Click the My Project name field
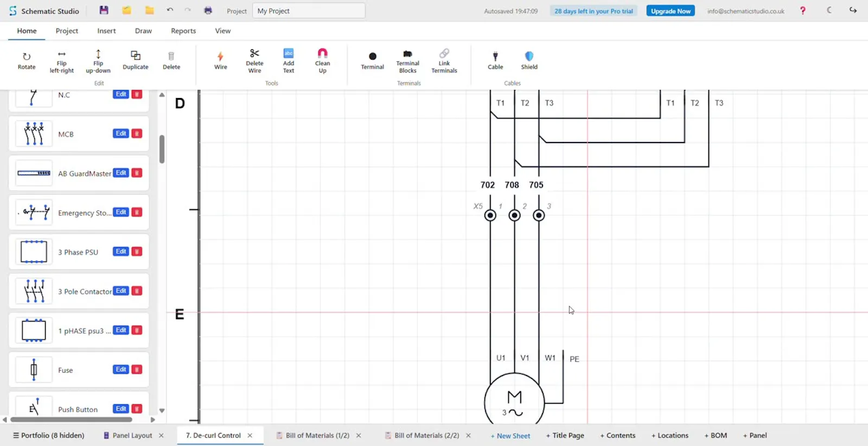The image size is (868, 446). (309, 11)
